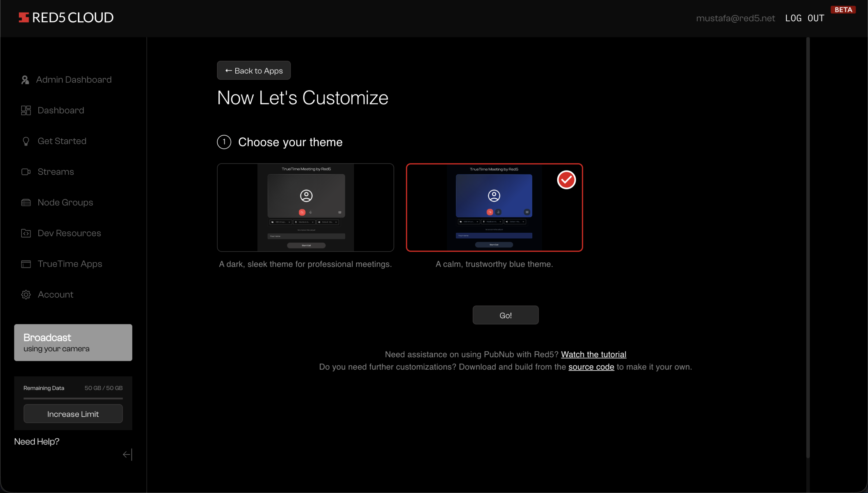Select the dark sleek theme thumbnail
This screenshot has height=493, width=868.
(305, 208)
